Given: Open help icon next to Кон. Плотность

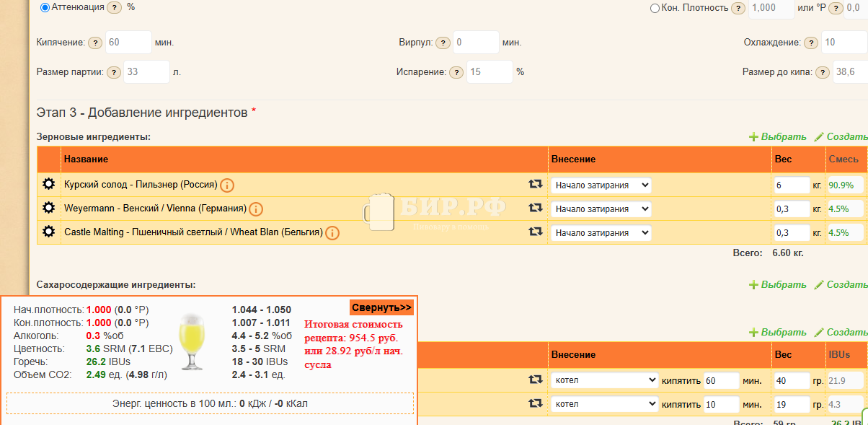Looking at the screenshot, I should pos(738,8).
